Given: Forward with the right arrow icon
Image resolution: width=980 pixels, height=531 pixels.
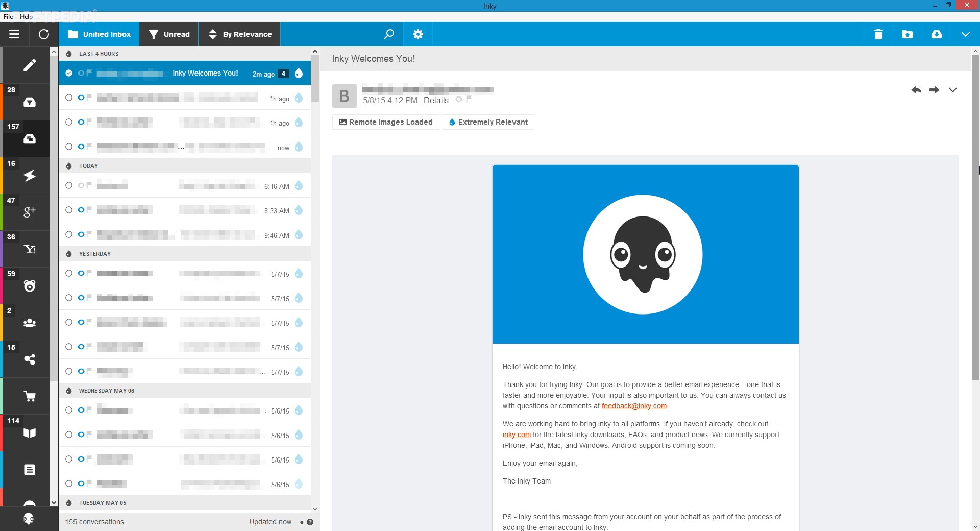Looking at the screenshot, I should coord(934,90).
